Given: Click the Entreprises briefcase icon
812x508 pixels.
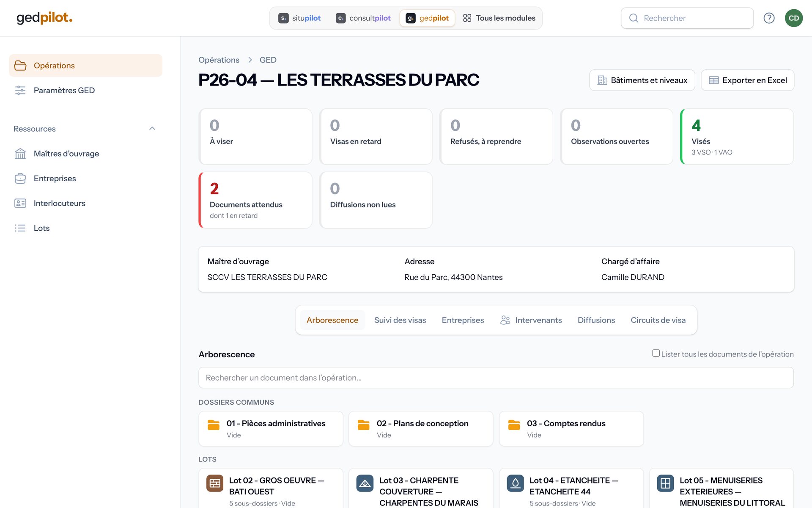Looking at the screenshot, I should click(x=20, y=179).
